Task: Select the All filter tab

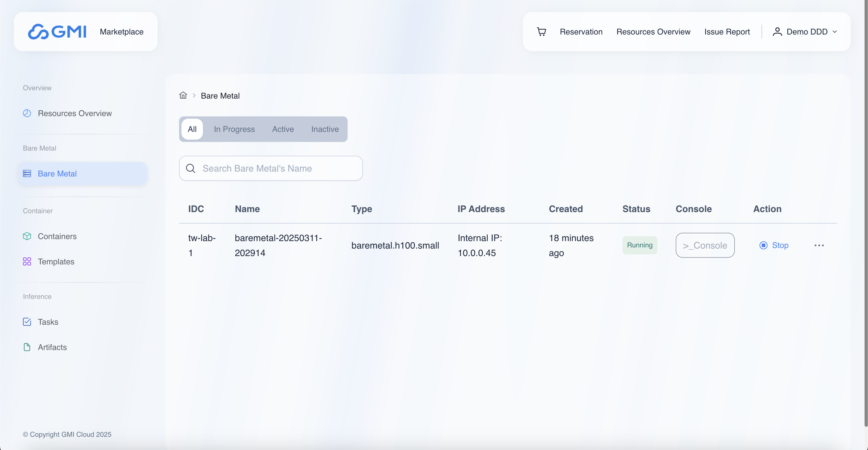Action: coord(192,129)
